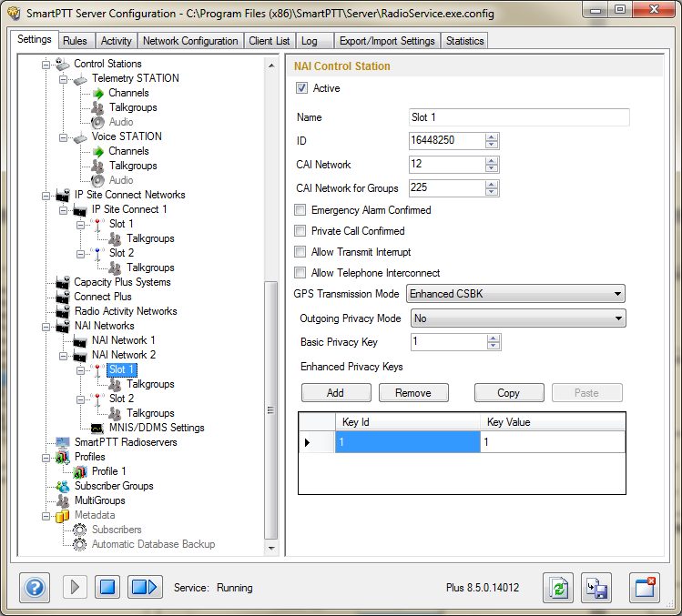The width and height of the screenshot is (682, 616).
Task: Click the Control Stations node icon
Action: (63, 64)
